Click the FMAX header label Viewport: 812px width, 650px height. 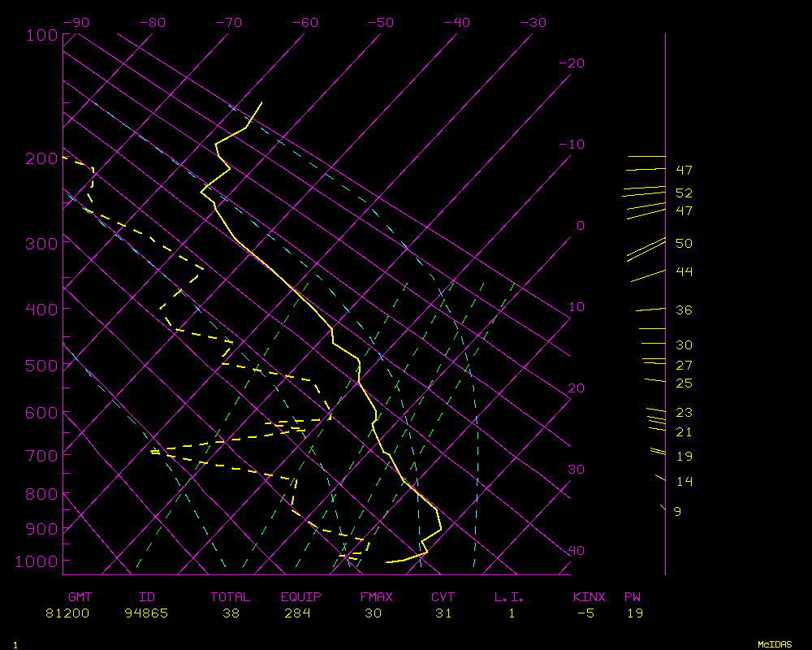[376, 597]
